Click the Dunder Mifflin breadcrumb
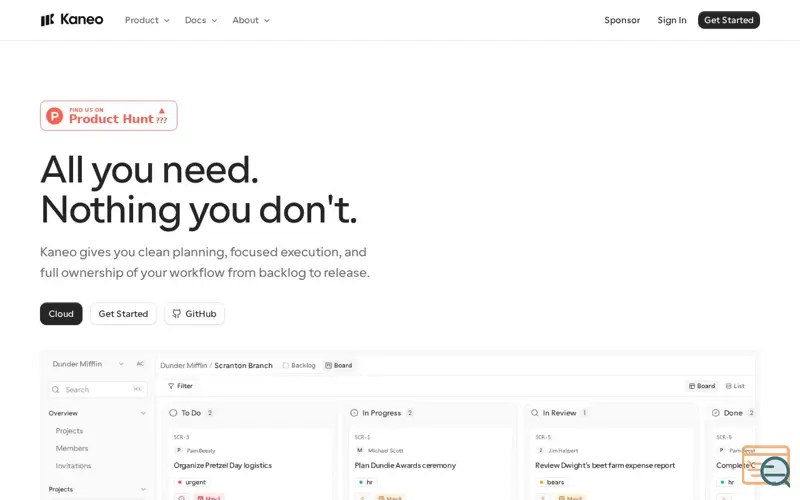This screenshot has width=800, height=500. 184,365
